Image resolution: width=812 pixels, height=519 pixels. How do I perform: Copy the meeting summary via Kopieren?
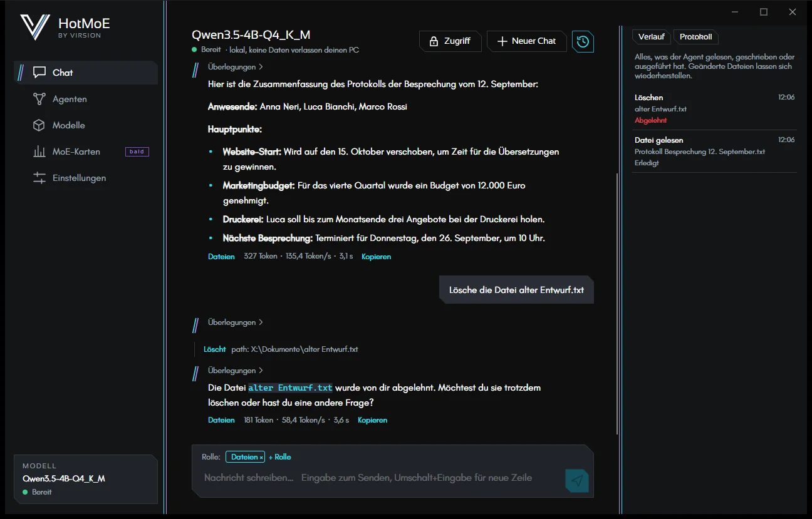376,257
